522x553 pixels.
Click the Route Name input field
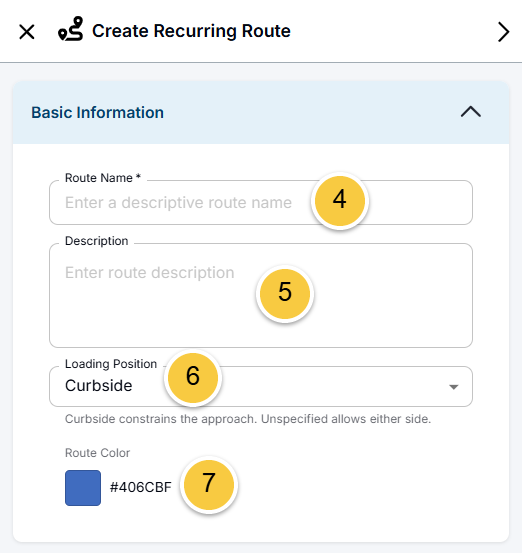[261, 202]
